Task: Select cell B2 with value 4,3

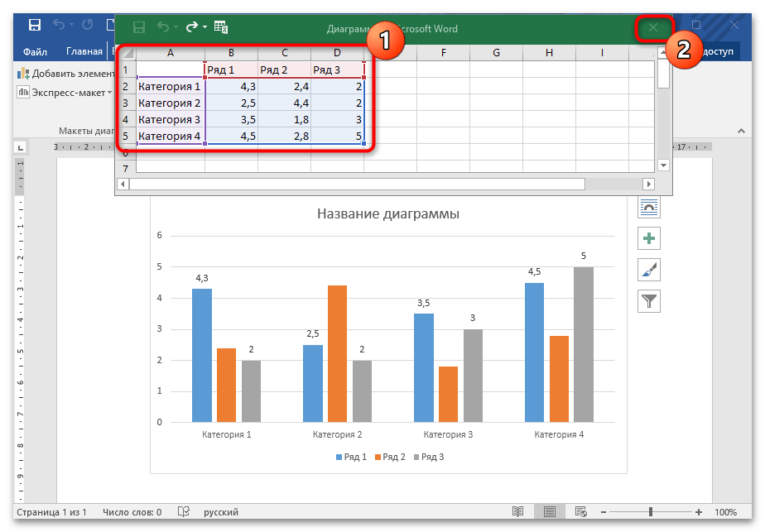Action: [x=231, y=86]
